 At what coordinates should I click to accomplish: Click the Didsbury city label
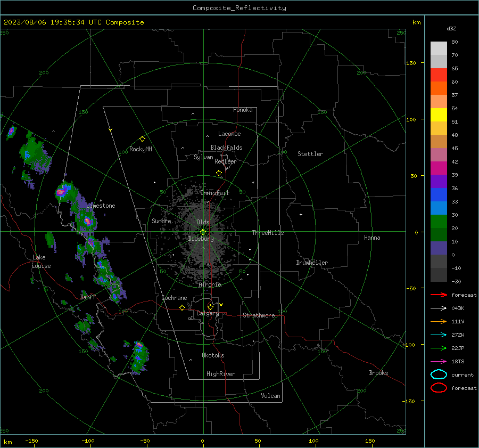[201, 239]
